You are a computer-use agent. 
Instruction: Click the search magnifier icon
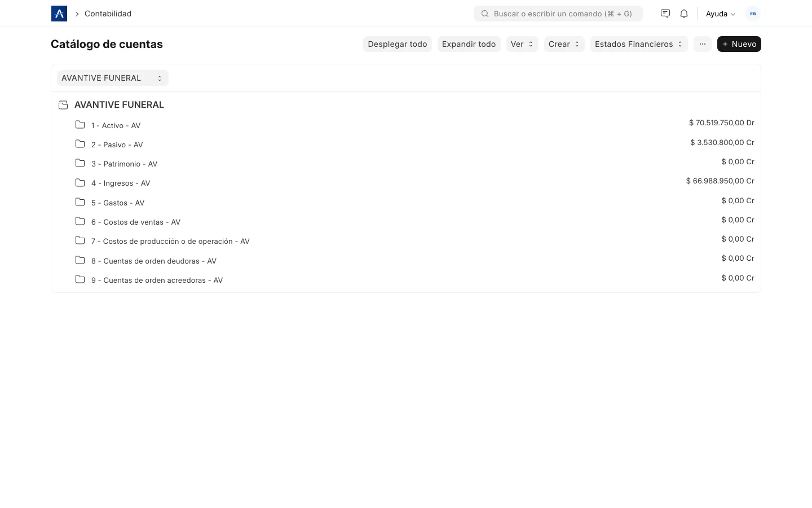pos(485,14)
